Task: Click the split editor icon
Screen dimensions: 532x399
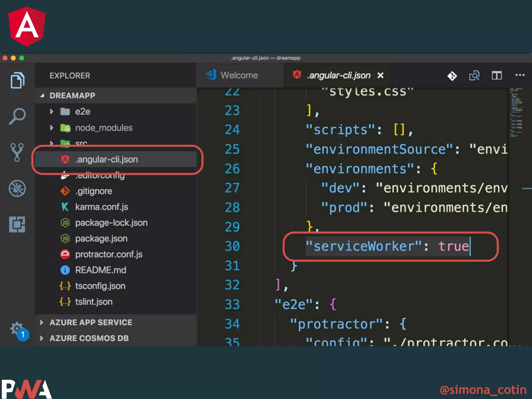Action: coord(496,76)
